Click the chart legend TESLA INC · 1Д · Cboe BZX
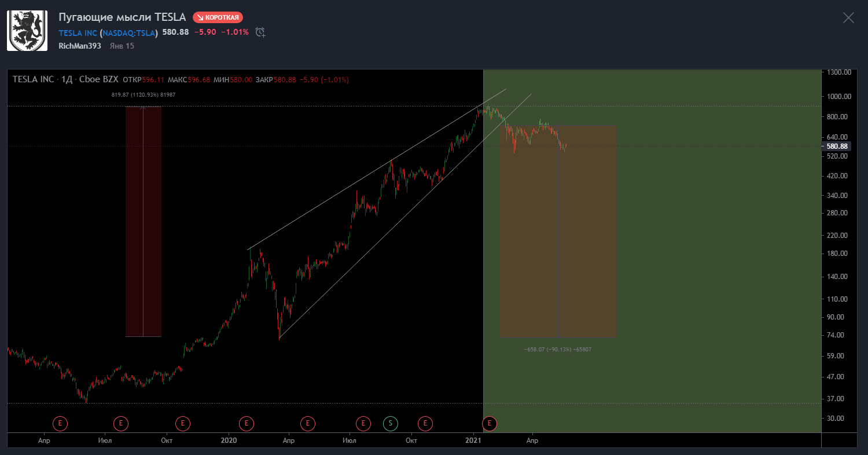Screen dimensions: 868x455 tap(65, 80)
